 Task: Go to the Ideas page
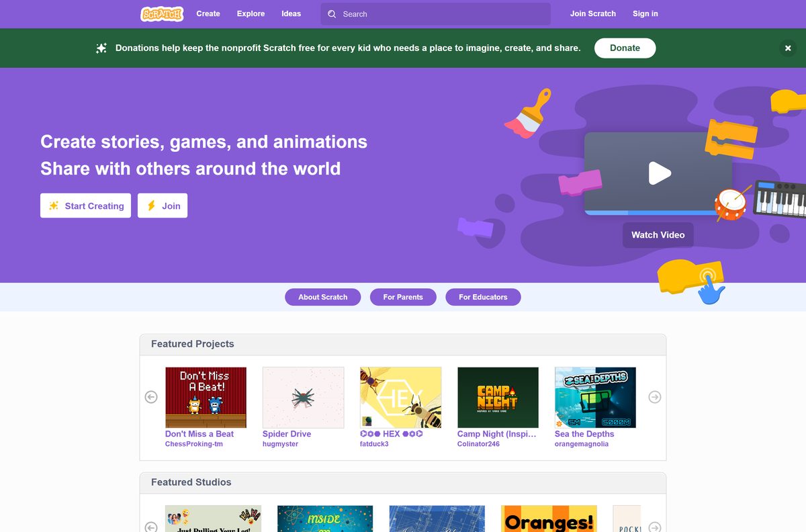click(x=292, y=14)
